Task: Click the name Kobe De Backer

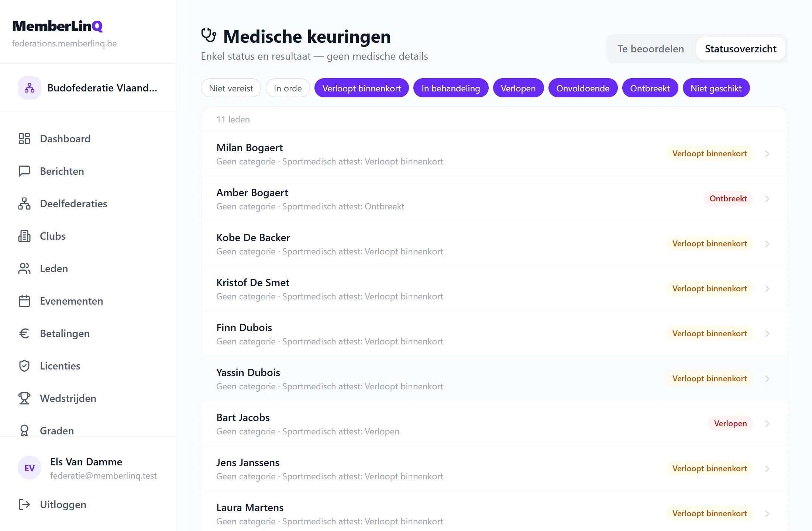Action: (253, 237)
